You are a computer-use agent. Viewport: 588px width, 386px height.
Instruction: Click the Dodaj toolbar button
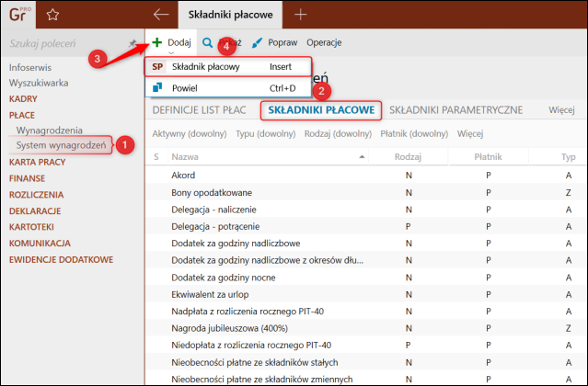[x=171, y=42]
